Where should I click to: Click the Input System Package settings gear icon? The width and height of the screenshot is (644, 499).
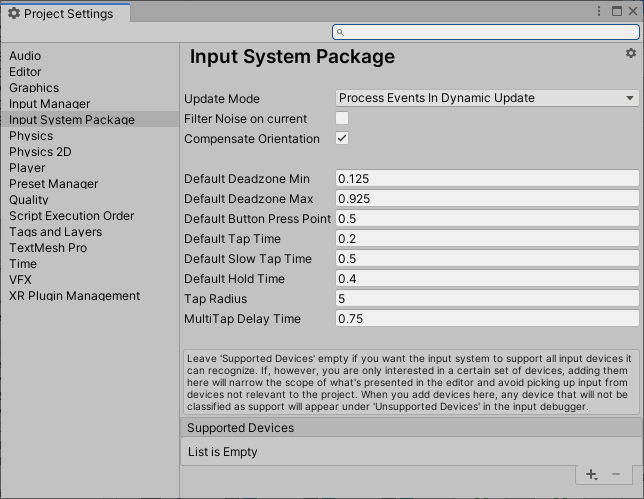pos(630,53)
